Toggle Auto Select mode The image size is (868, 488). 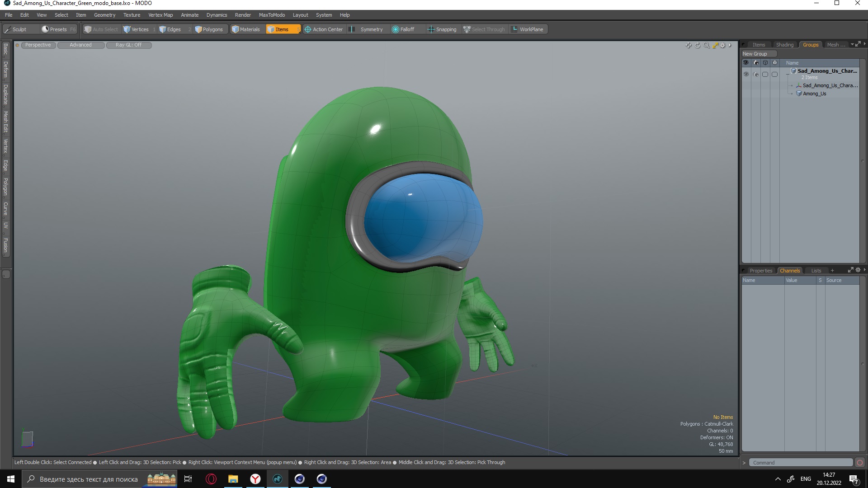click(x=101, y=29)
